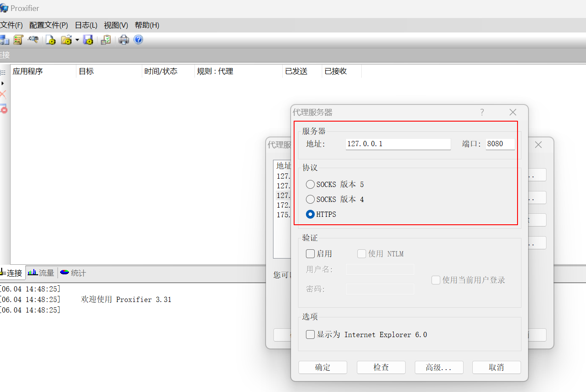
Task: Select the HTTPS protocol radio button
Action: click(310, 214)
